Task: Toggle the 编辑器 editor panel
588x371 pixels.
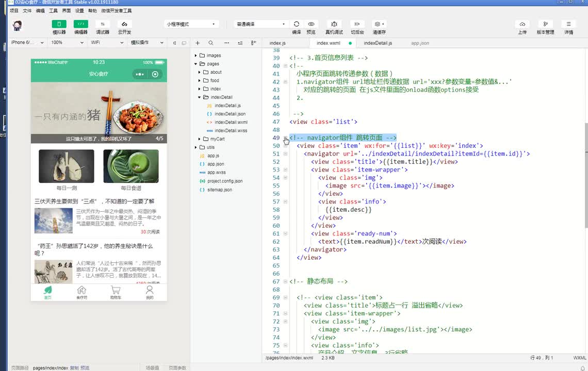Action: [x=80, y=24]
